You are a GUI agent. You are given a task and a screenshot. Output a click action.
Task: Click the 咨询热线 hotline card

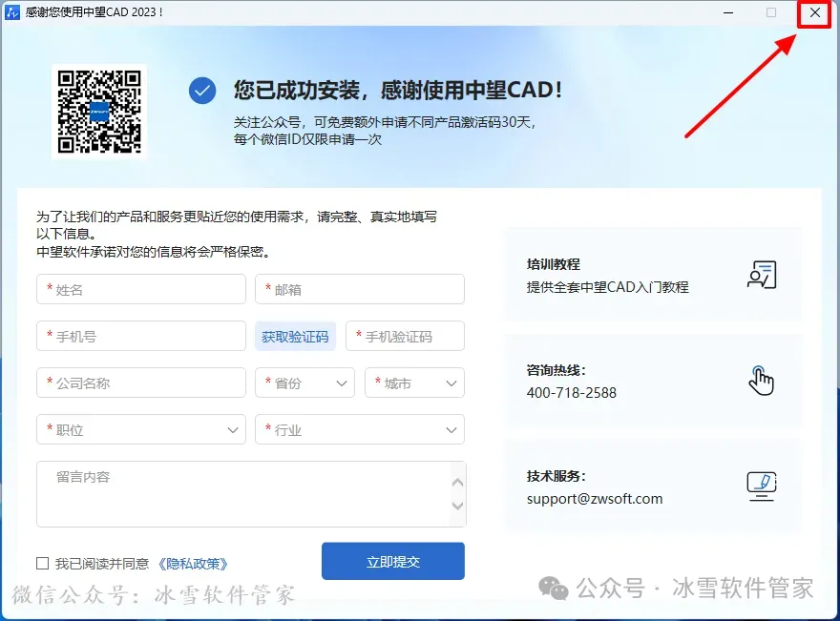point(653,381)
